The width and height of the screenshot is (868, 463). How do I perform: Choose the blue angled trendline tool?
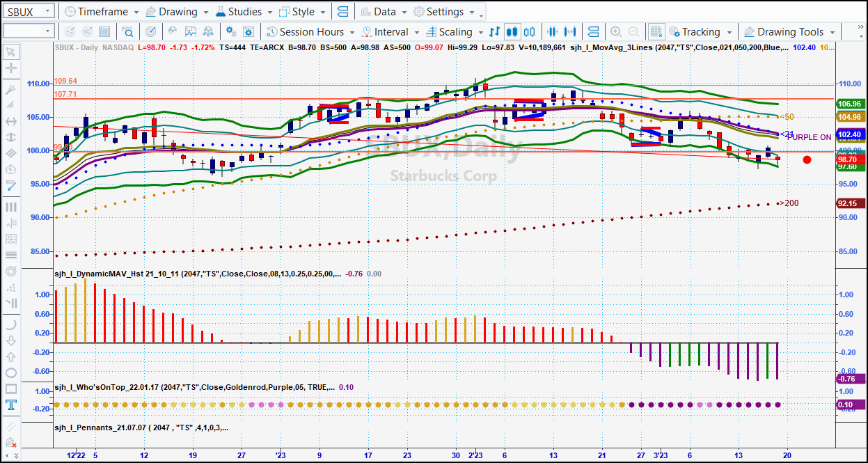coord(11,186)
